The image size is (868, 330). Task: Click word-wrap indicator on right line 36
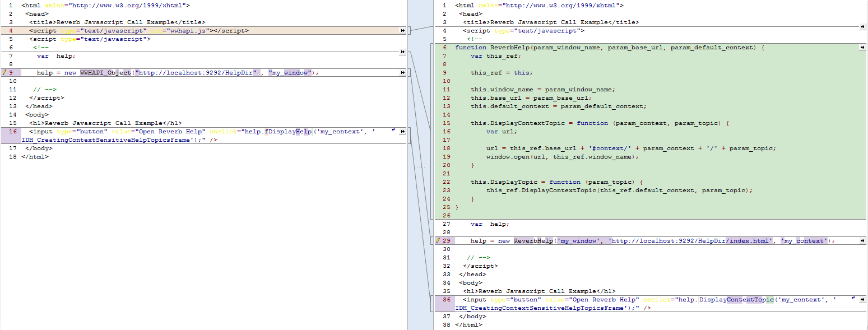pyautogui.click(x=853, y=298)
